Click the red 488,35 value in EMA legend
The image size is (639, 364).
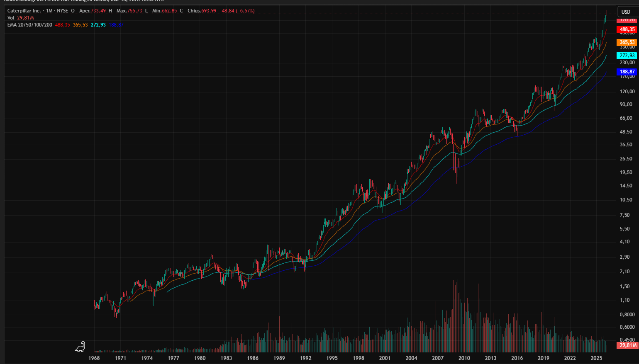pos(63,25)
